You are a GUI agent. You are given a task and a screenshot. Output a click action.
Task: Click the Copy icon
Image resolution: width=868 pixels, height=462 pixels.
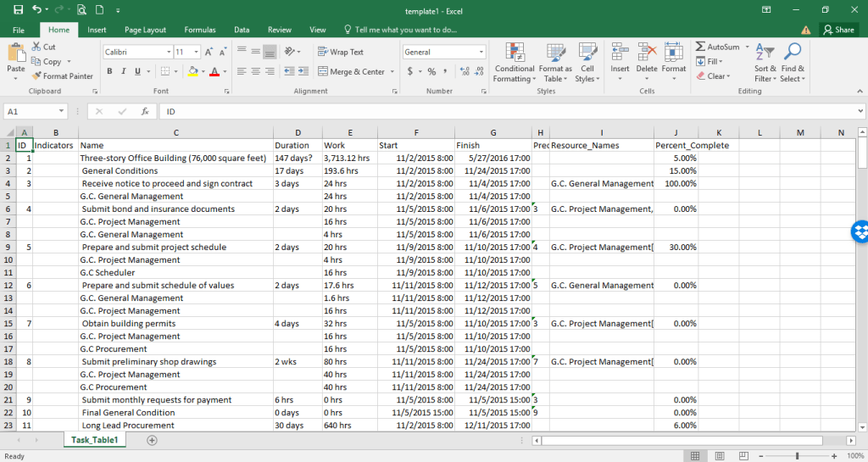pyautogui.click(x=36, y=61)
